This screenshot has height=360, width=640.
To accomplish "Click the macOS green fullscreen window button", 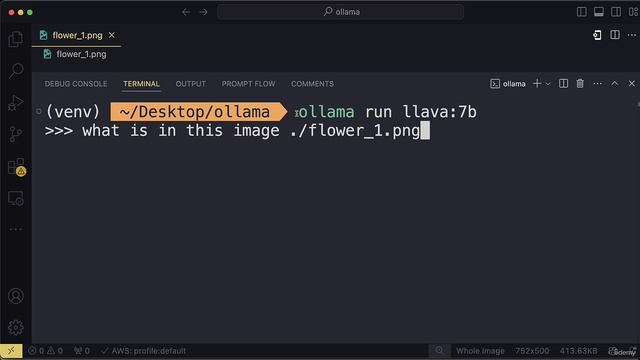I will click(x=30, y=12).
